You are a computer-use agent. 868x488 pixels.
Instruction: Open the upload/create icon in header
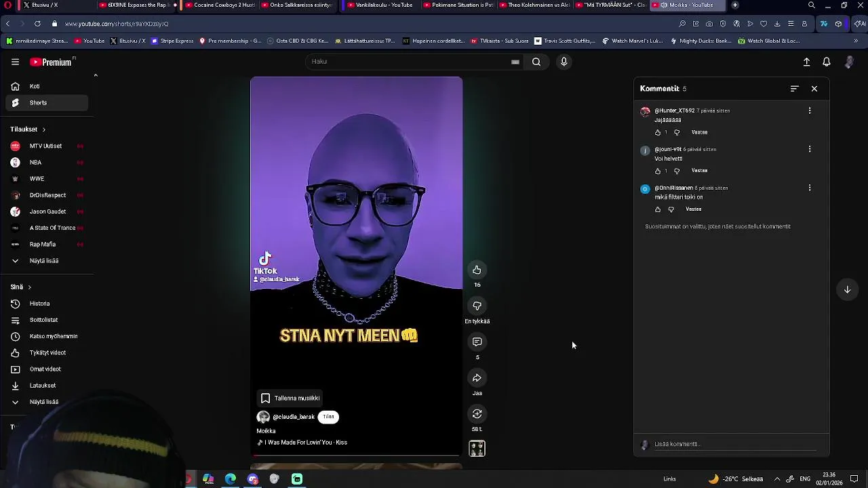(806, 62)
